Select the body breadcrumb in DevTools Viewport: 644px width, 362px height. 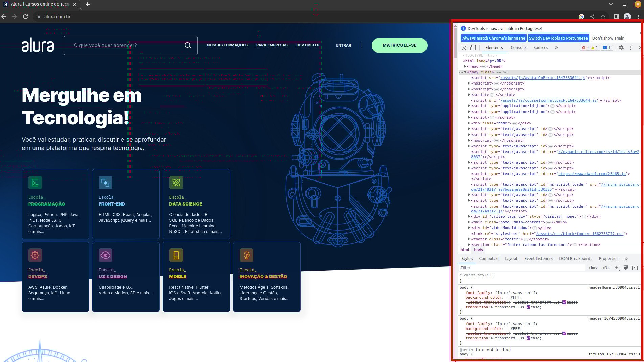tap(478, 250)
